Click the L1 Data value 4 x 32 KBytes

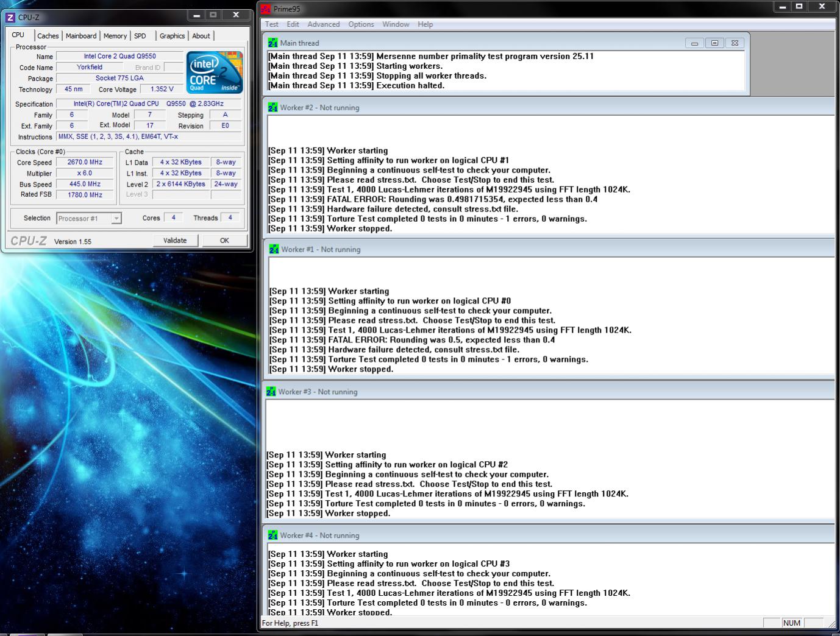coord(181,162)
